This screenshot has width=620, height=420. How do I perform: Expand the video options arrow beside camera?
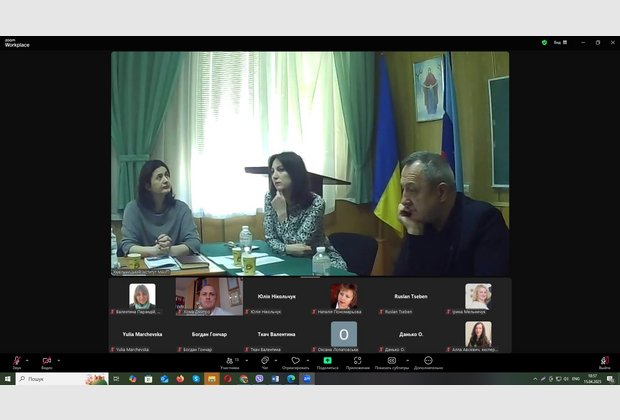(59, 359)
